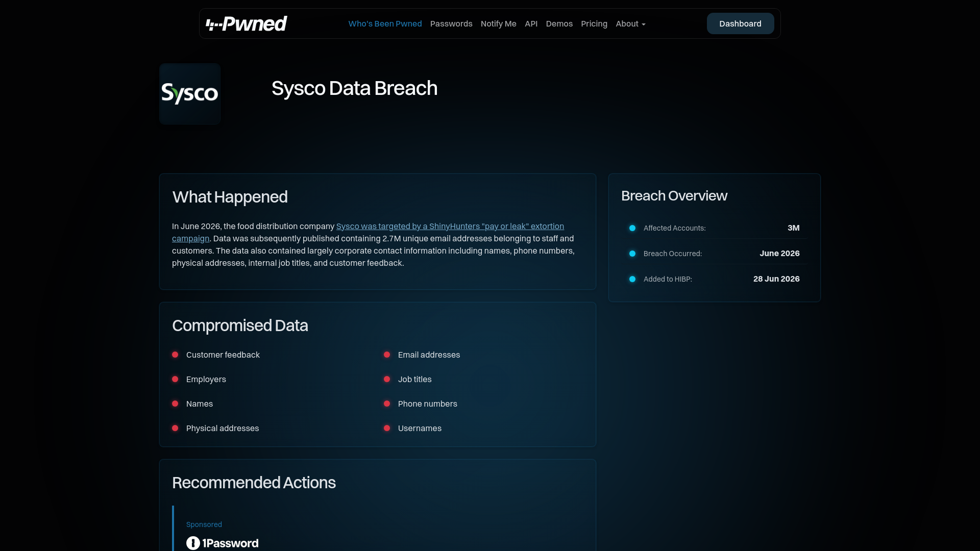Navigate to API in the header
980x551 pixels.
coord(531,23)
